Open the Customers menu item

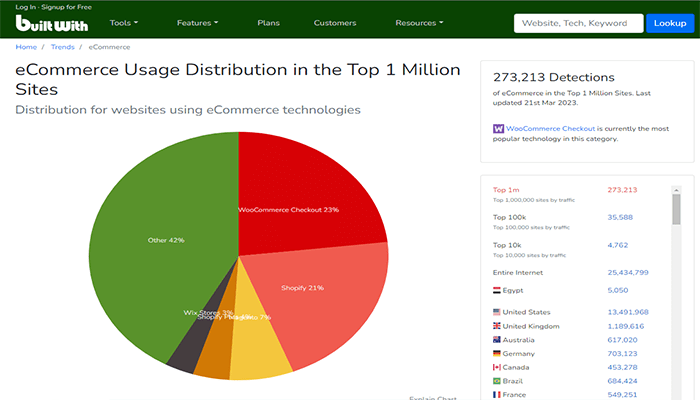tap(334, 22)
